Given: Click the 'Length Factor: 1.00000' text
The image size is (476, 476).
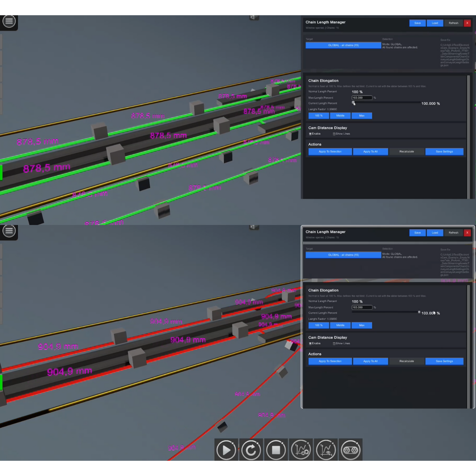Looking at the screenshot, I should pyautogui.click(x=322, y=109).
